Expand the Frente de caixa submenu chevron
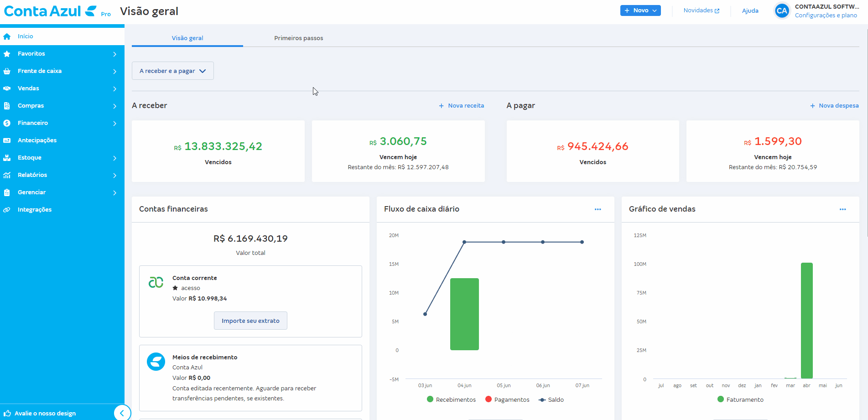The height and width of the screenshot is (420, 868). coord(114,72)
